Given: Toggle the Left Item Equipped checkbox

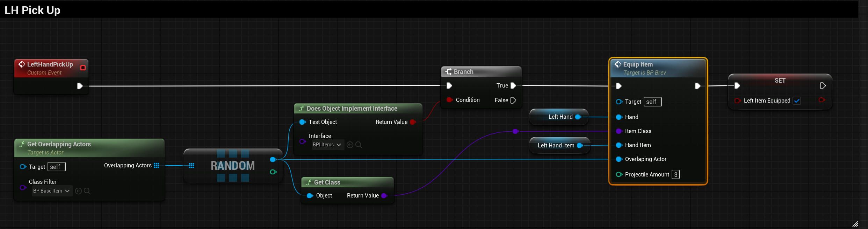Looking at the screenshot, I should point(797,101).
